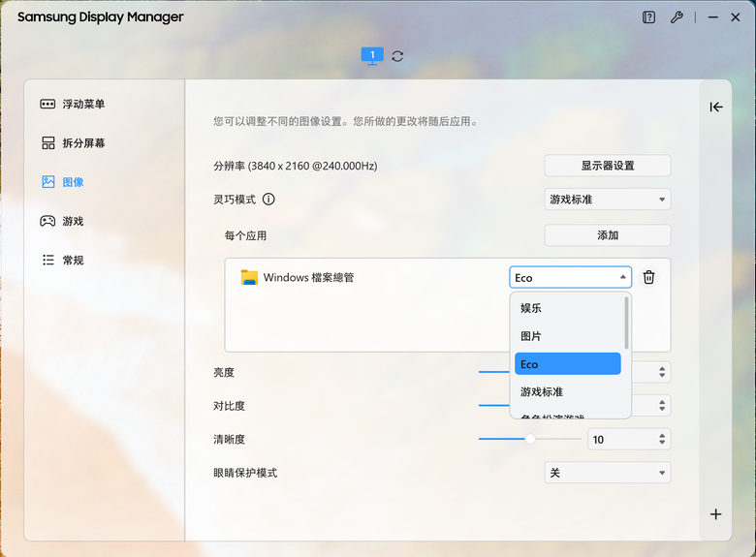Open the help icon in title bar

click(x=648, y=17)
